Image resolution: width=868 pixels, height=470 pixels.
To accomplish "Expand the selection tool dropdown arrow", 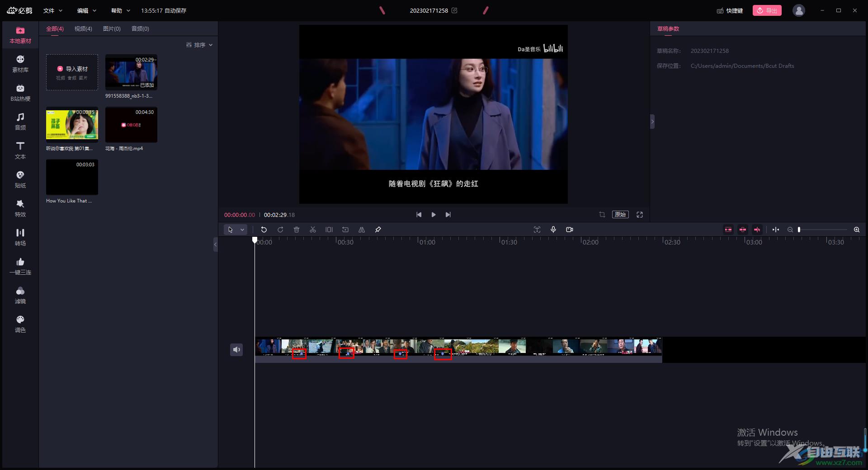I will point(242,230).
